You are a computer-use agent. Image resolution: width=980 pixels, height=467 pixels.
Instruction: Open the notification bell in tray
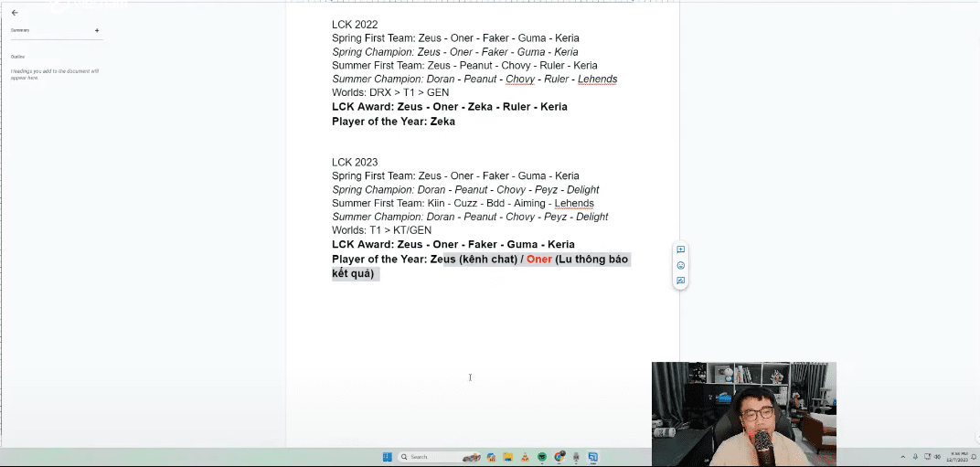click(x=974, y=457)
